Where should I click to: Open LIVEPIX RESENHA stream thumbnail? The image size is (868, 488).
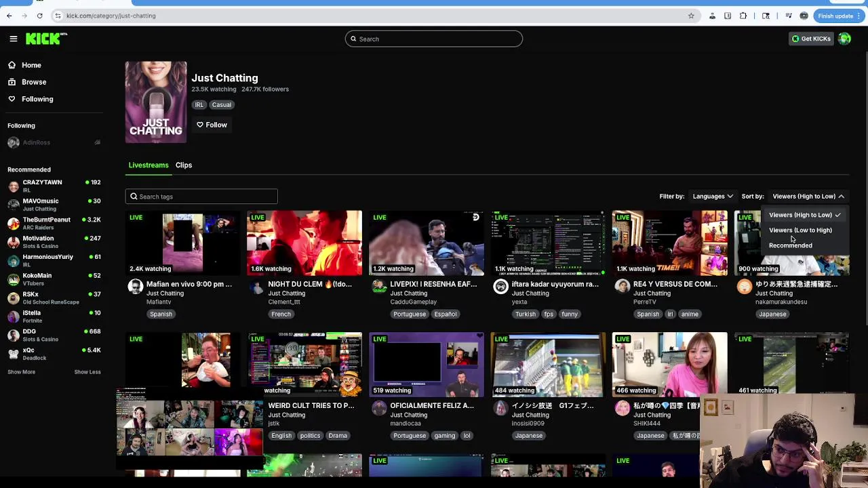tap(427, 243)
